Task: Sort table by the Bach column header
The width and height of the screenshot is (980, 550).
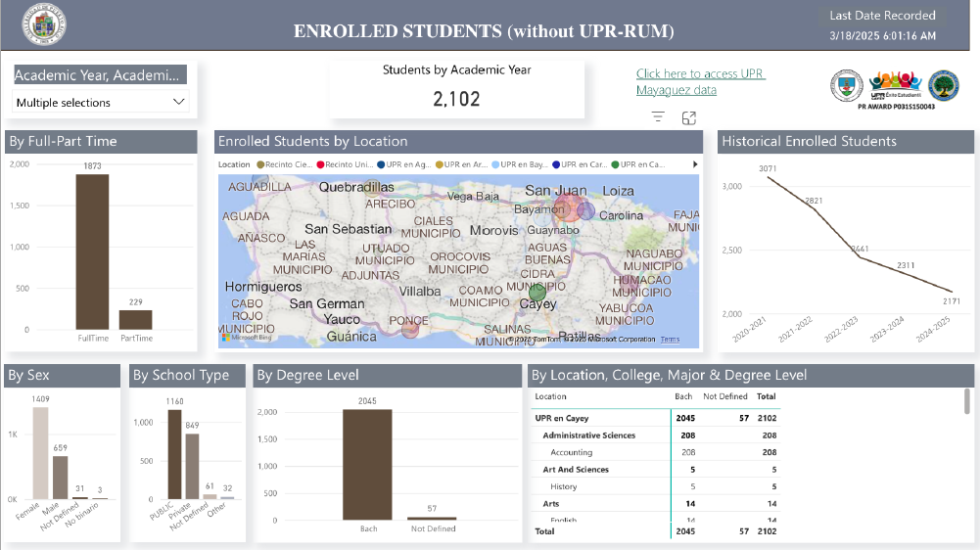Action: tap(684, 396)
